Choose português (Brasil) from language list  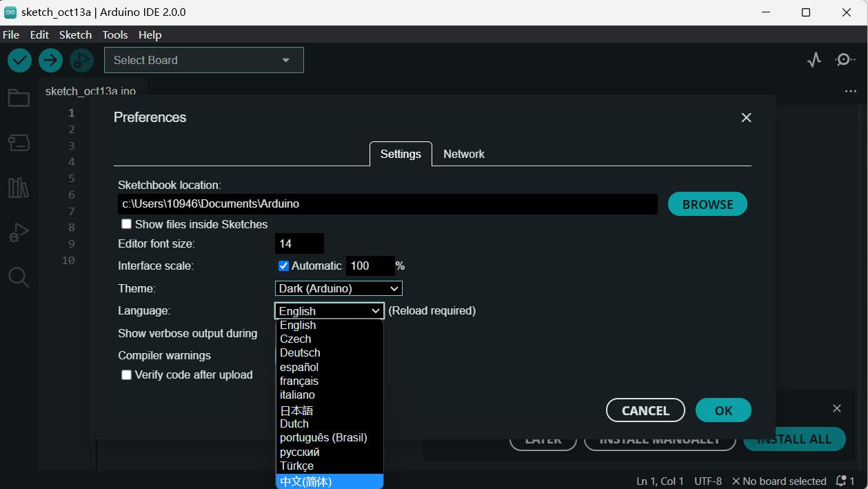tap(330, 437)
